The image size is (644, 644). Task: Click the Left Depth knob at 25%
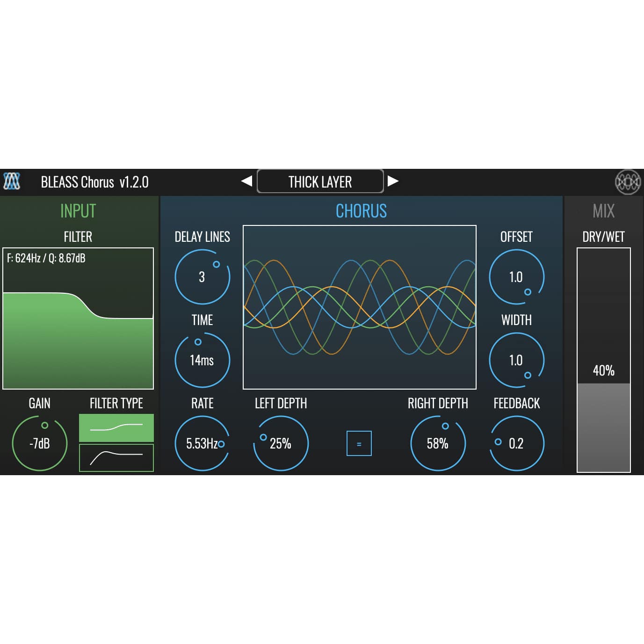pos(281,443)
